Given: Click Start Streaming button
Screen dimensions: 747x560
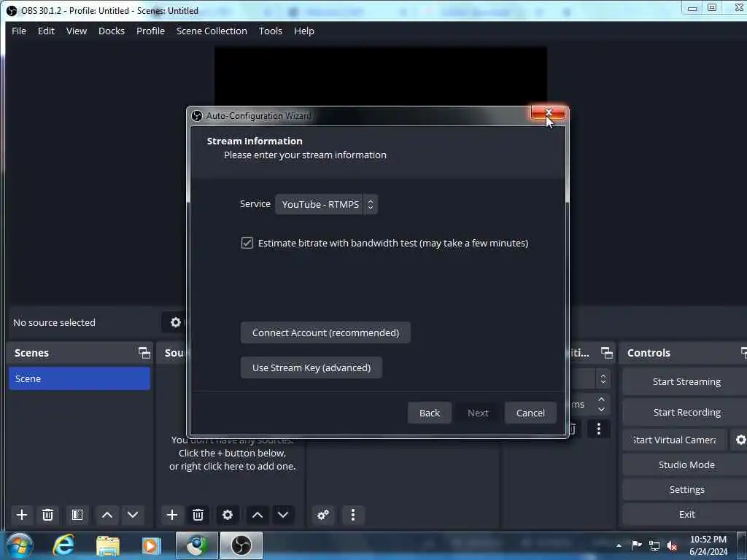Looking at the screenshot, I should tap(686, 382).
